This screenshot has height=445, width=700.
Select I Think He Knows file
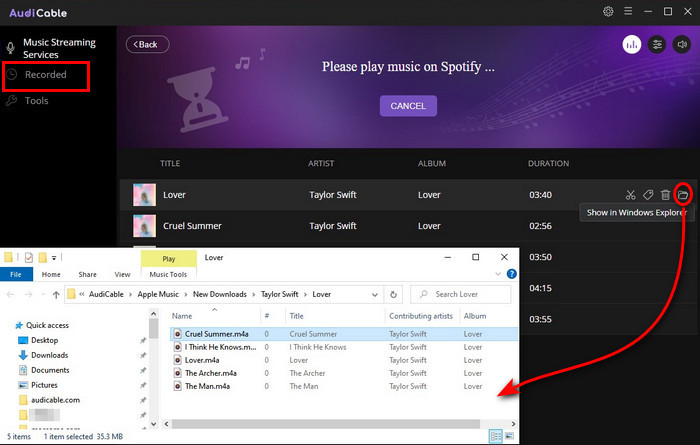[221, 347]
